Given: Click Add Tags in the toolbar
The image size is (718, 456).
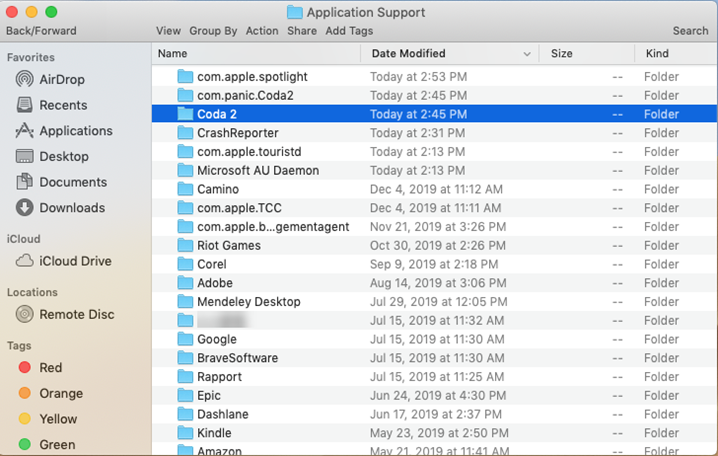Looking at the screenshot, I should 349,31.
